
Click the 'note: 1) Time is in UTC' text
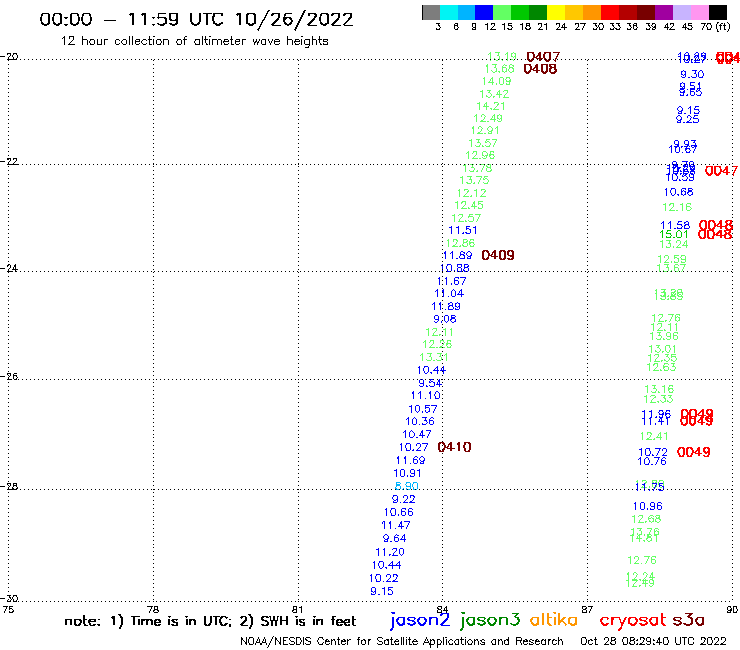(148, 621)
